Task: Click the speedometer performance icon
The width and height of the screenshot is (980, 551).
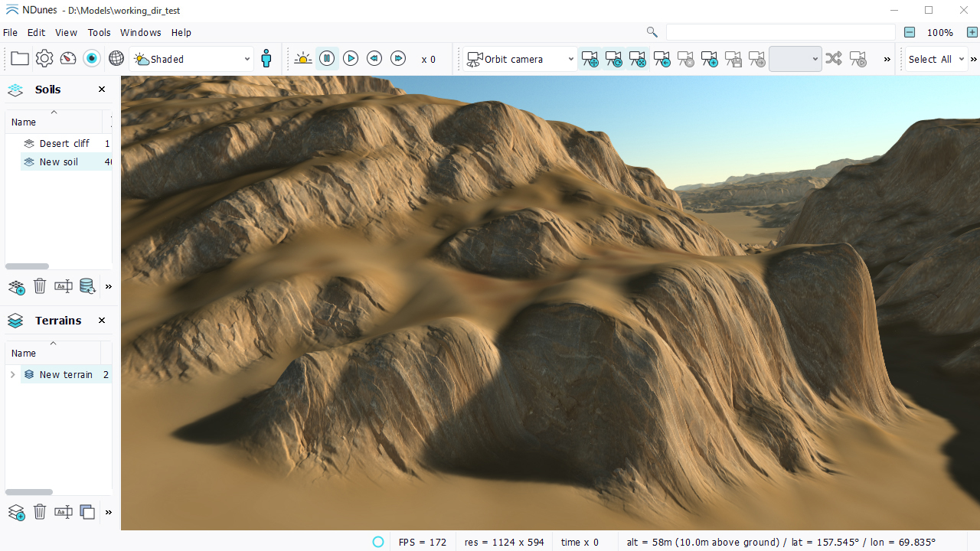Action: point(68,59)
